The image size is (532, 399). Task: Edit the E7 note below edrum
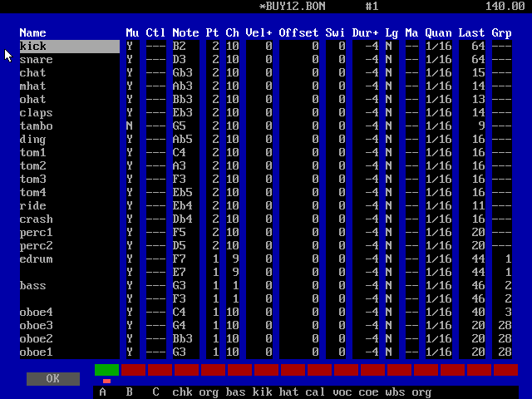coord(186,272)
